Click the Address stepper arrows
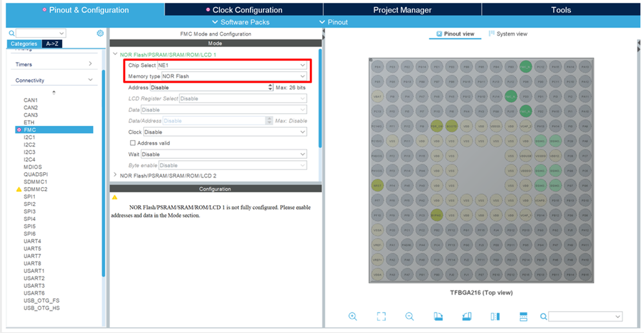The height and width of the screenshot is (333, 644). (x=270, y=88)
